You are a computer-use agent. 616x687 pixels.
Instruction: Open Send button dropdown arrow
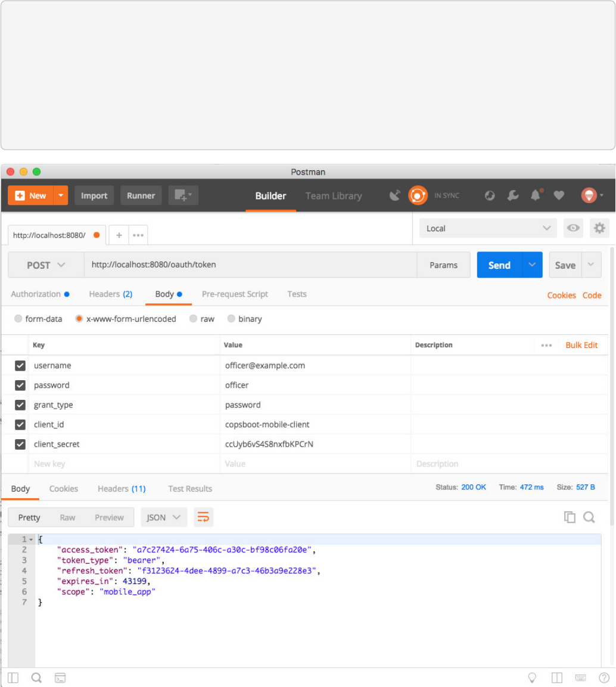coord(532,265)
